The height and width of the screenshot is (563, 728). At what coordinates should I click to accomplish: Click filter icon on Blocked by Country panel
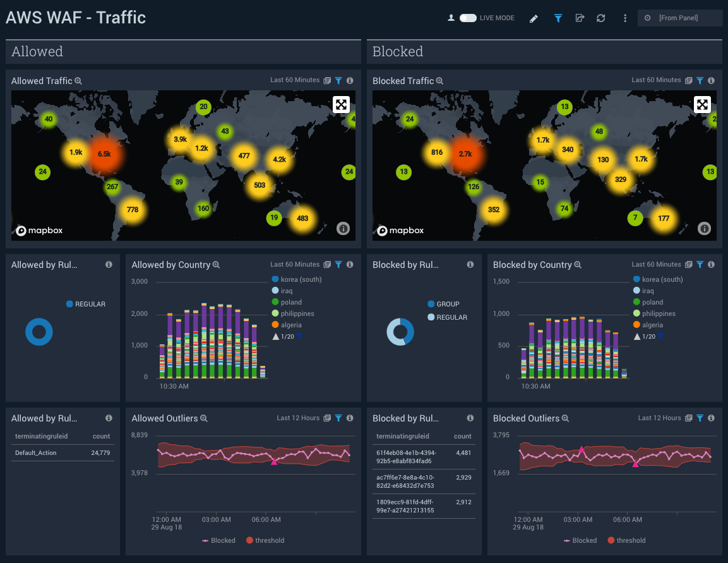[700, 265]
